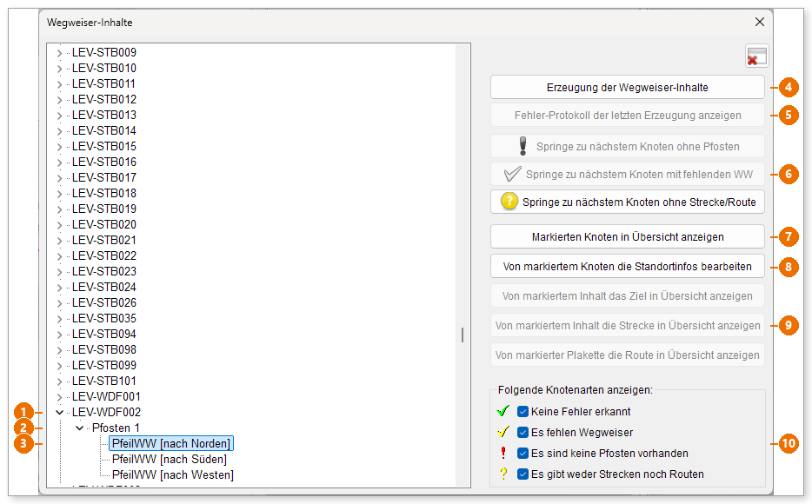Screen dimensions: 812x504
Task: Click the tree list vertical scrollbar thumb
Action: (x=463, y=335)
